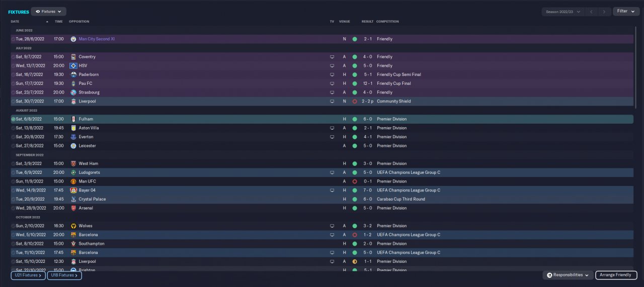Viewport: 644px width, 287px height.
Task: Open the Filter dropdown
Action: tap(626, 11)
